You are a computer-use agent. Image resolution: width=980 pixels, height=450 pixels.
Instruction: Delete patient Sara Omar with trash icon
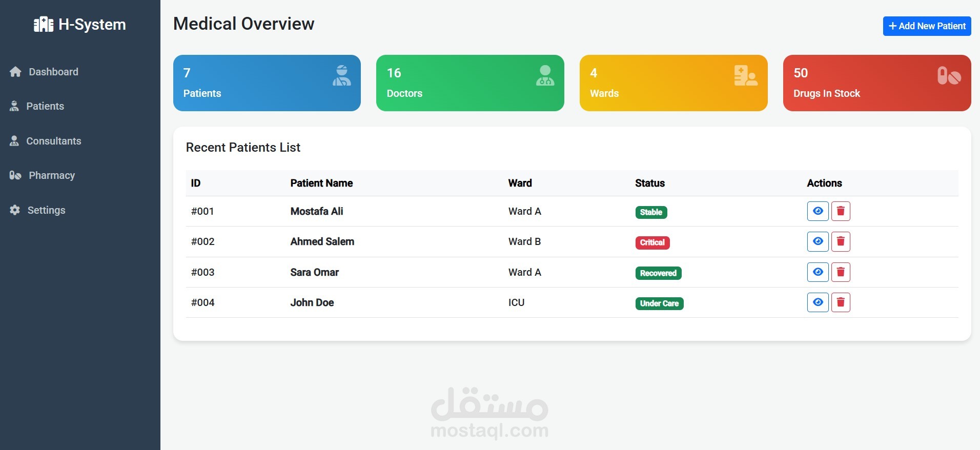click(841, 272)
